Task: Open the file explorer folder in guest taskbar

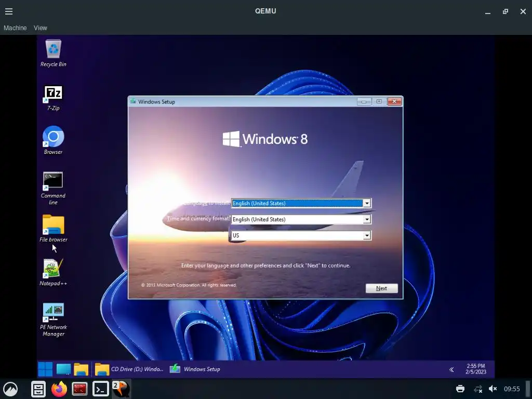Action: (x=81, y=369)
